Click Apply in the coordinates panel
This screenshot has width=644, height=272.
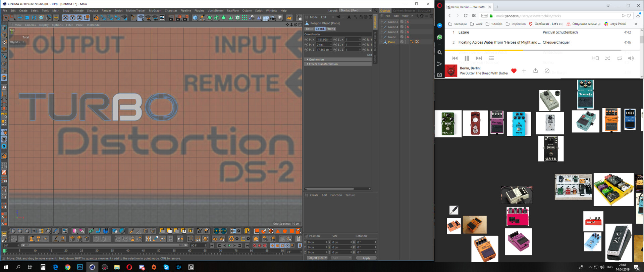coord(366,258)
